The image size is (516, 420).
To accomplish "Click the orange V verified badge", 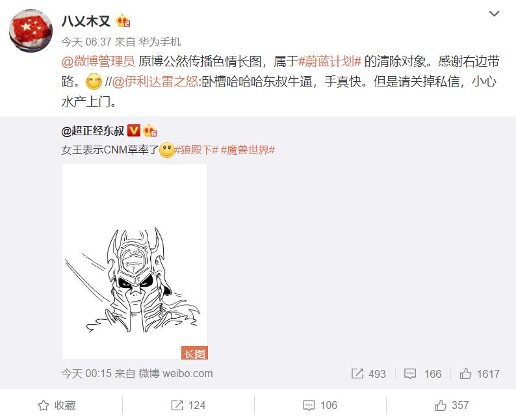I will coord(134,131).
